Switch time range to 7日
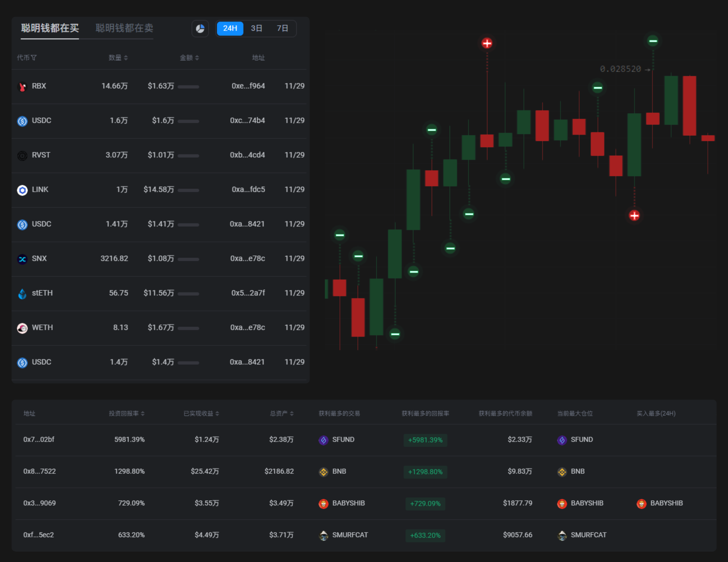The width and height of the screenshot is (728, 562). coord(282,28)
